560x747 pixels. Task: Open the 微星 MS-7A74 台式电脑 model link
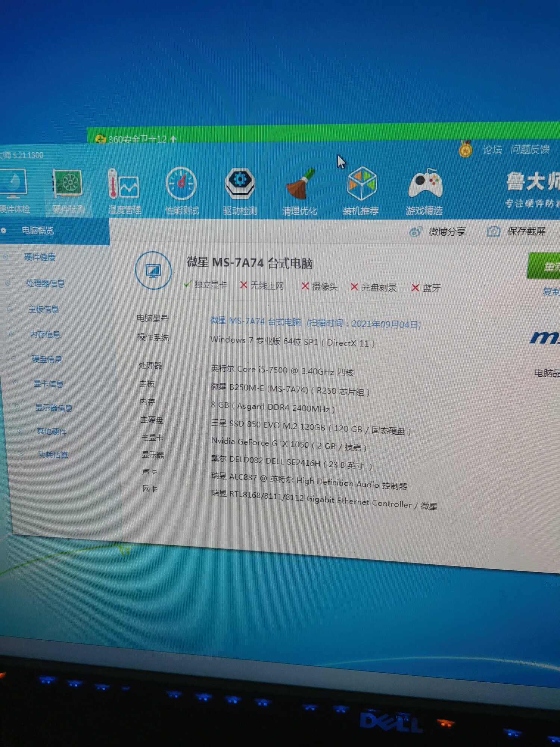pos(255,322)
